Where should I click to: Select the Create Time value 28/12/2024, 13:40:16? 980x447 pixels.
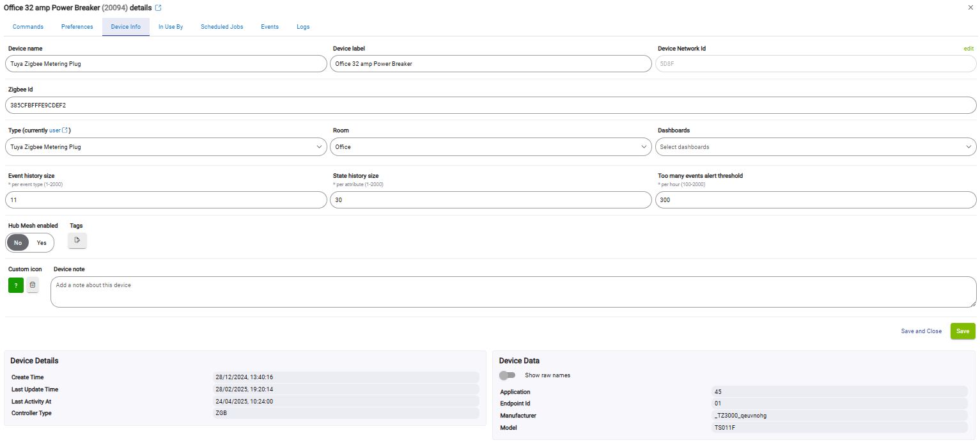point(346,377)
